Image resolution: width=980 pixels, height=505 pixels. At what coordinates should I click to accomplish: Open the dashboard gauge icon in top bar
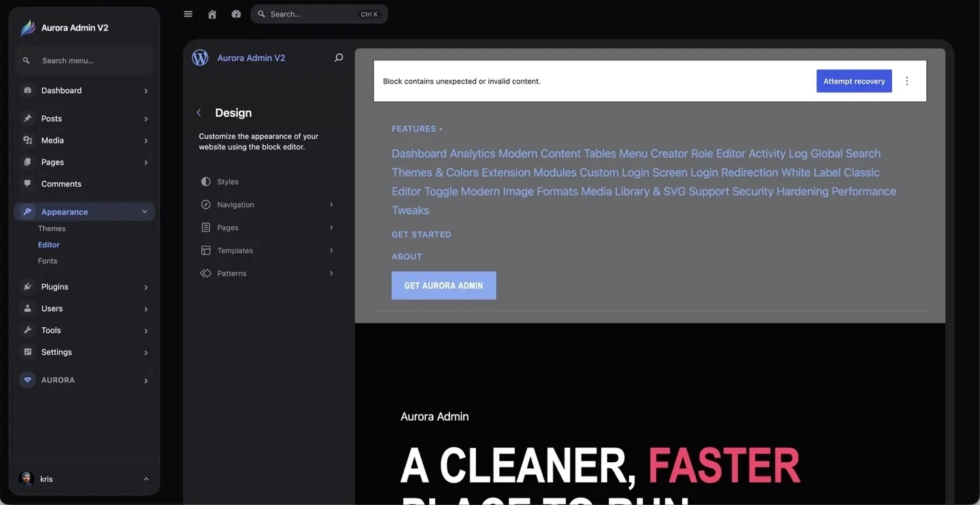click(x=236, y=14)
